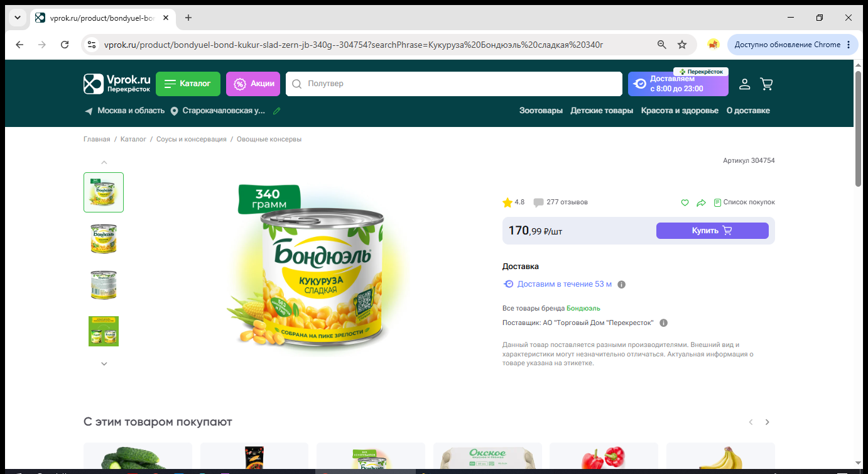This screenshot has width=868, height=474.
Task: Open the Каталог menu button
Action: (188, 84)
